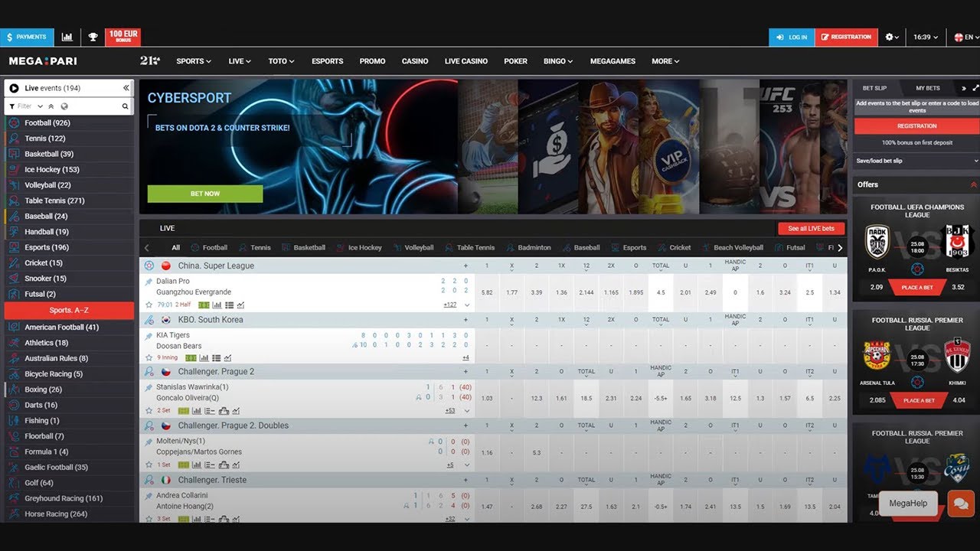Click odds 5.82 for Dalian Pro win
Viewport: 980px width, 551px height.
click(487, 292)
